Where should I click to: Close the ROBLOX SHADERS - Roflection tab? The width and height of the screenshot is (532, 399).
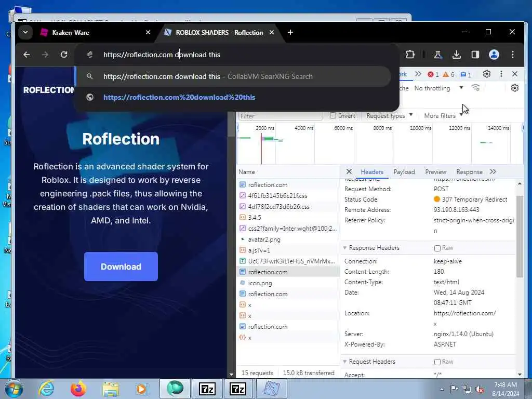point(271,32)
